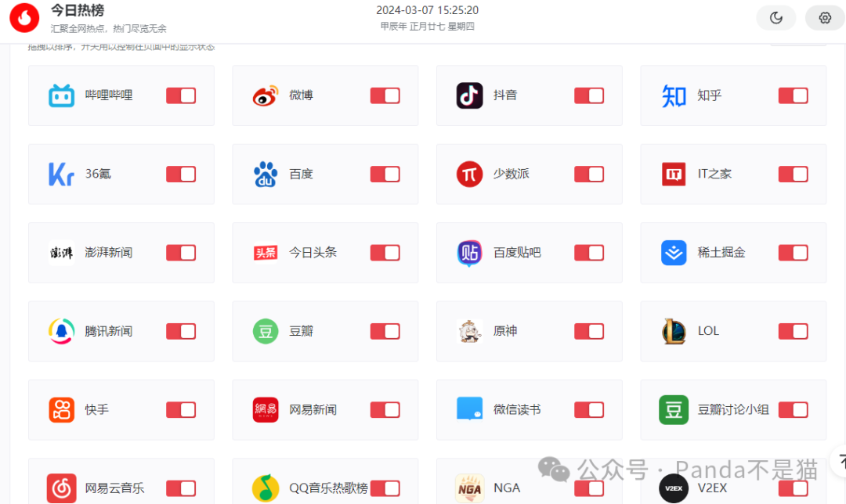Turn off the LOL switch
This screenshot has height=504, width=846.
click(793, 332)
